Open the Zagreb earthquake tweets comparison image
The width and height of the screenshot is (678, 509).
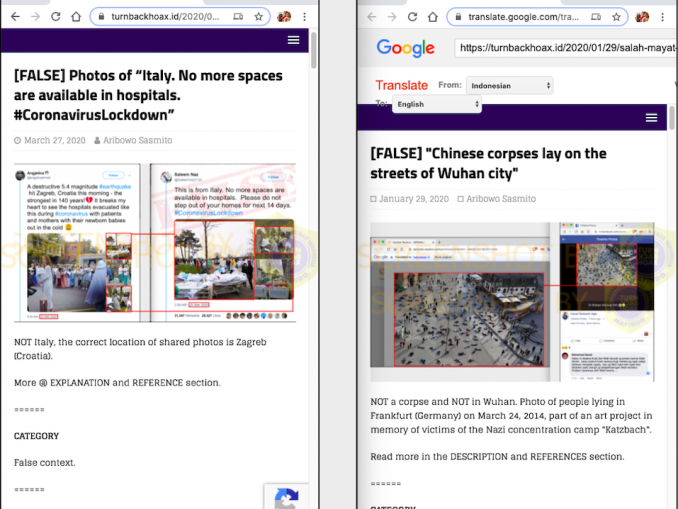click(x=155, y=243)
